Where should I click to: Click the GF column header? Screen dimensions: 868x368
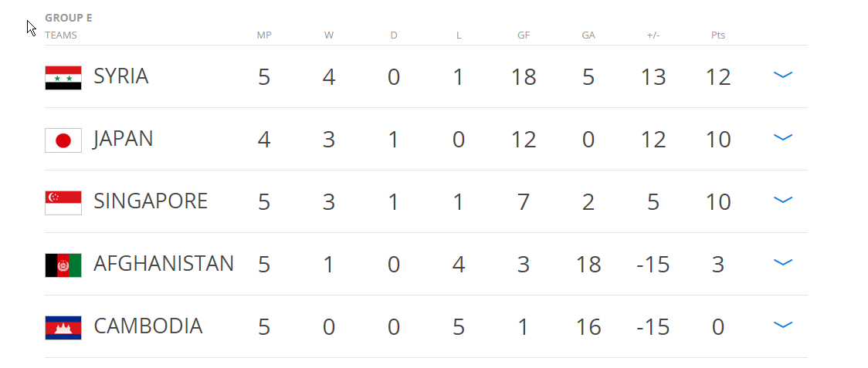(x=523, y=35)
